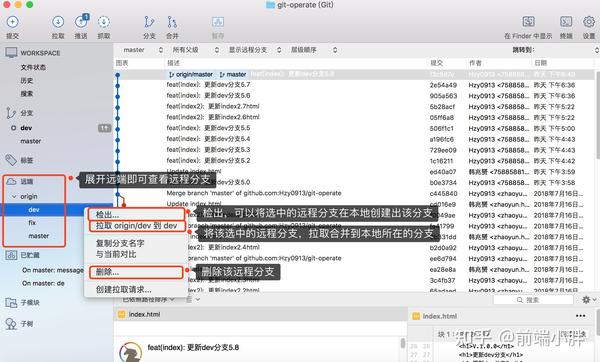Click the 标签 tag icon in sidebar
This screenshot has height=362, width=600.
point(11,160)
